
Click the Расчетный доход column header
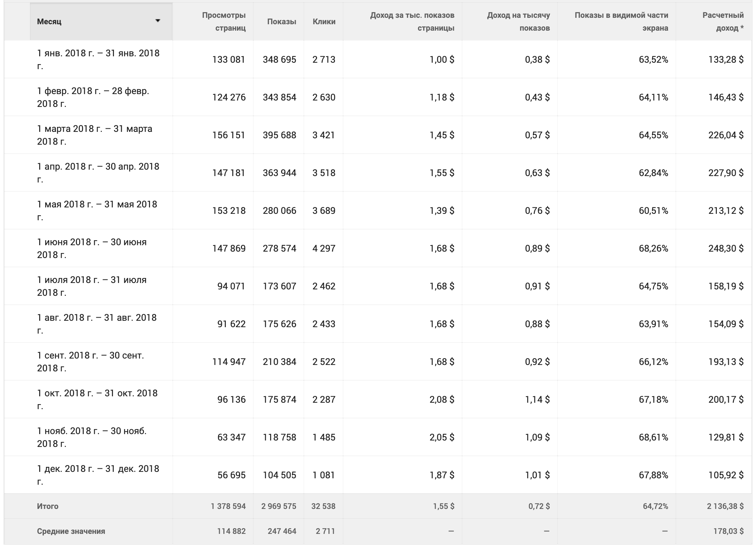coord(723,21)
